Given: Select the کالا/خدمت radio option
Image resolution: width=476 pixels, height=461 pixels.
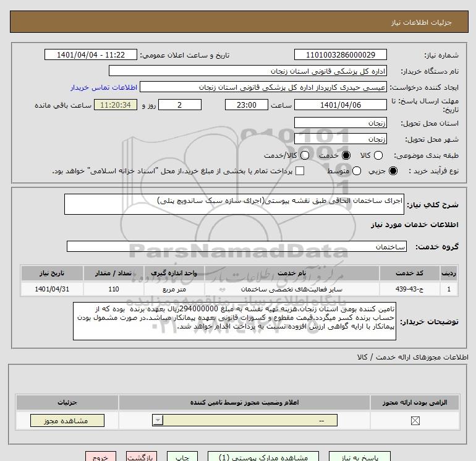Looking at the screenshot, I should click(x=305, y=155).
